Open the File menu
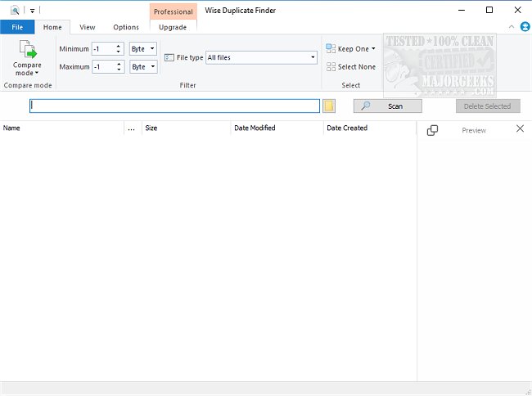The image size is (532, 396). pyautogui.click(x=17, y=27)
